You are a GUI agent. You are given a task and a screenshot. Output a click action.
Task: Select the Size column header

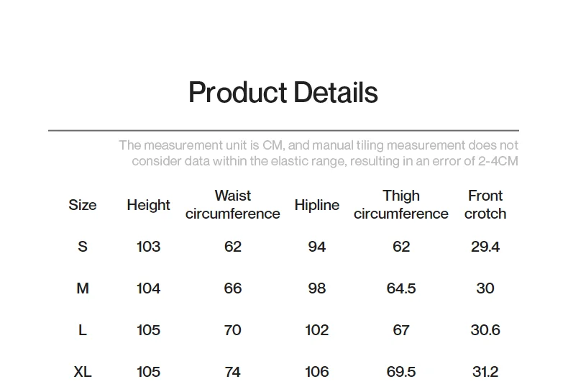pos(83,205)
